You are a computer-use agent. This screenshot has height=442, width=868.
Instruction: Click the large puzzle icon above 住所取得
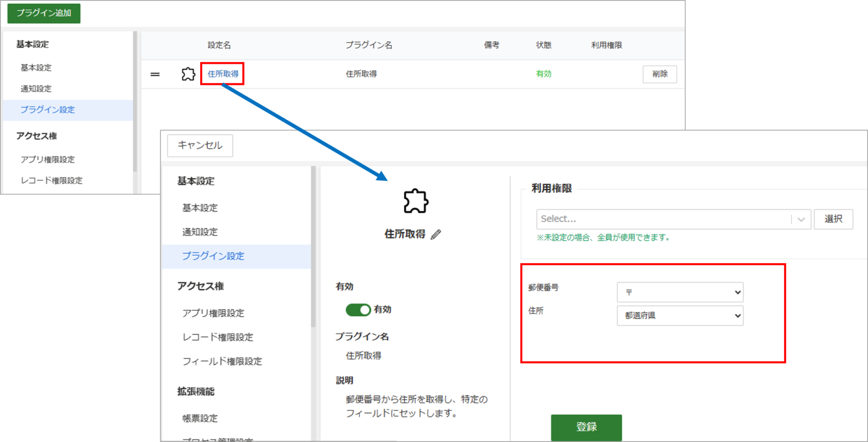tap(416, 201)
